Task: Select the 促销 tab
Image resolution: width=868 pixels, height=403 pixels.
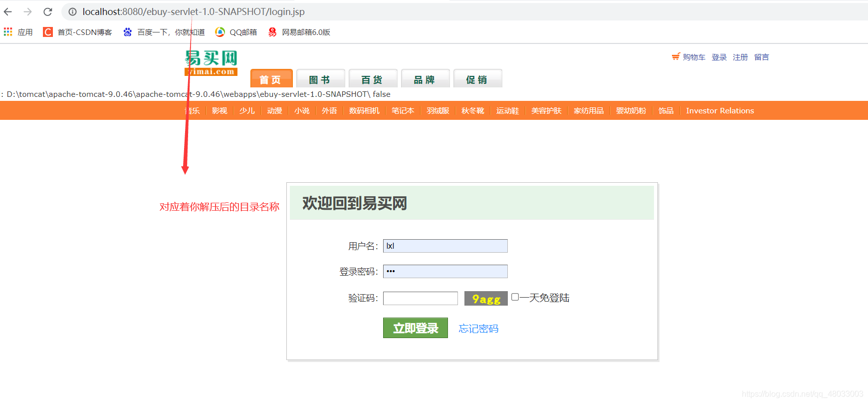Action: [477, 78]
